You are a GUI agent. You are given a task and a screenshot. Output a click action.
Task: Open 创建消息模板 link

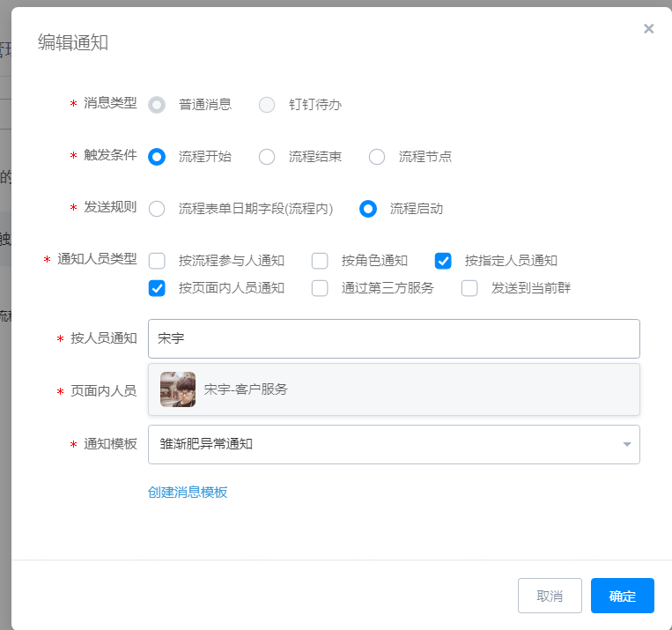coord(188,493)
